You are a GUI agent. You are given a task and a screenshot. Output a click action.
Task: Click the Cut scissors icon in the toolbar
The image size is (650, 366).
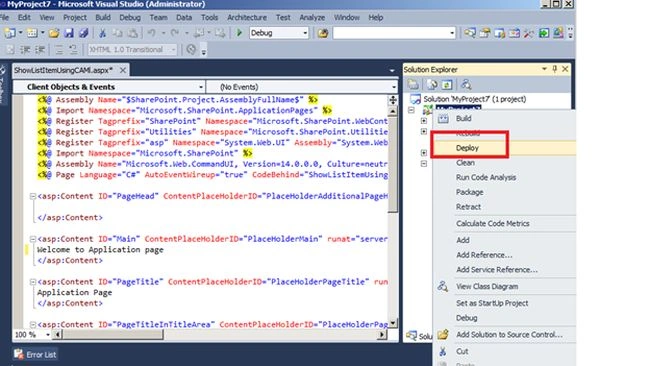[102, 33]
